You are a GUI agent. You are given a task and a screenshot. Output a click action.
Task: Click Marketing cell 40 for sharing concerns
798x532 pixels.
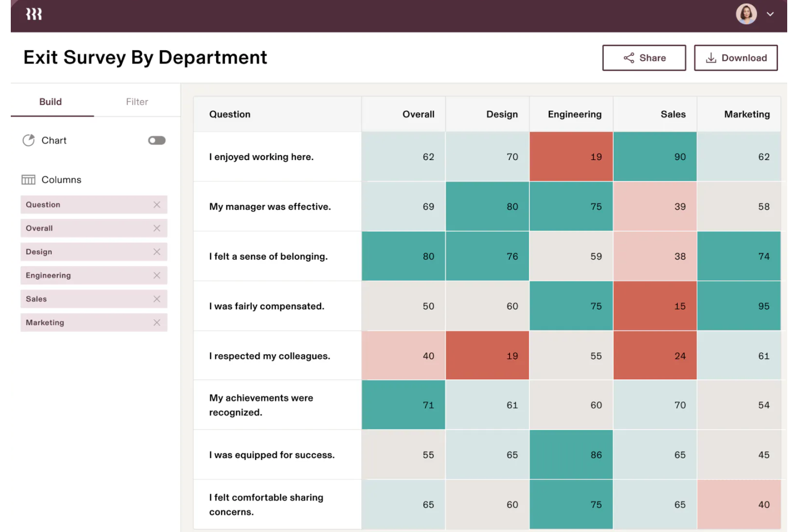tap(739, 505)
